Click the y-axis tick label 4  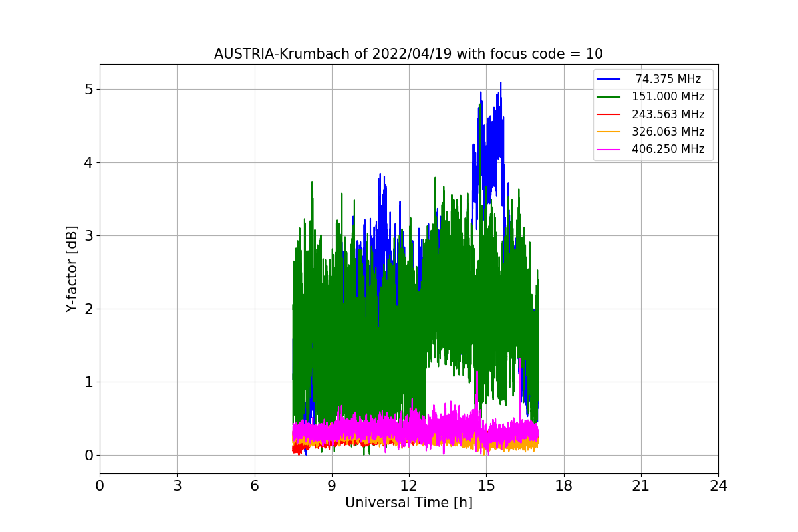pyautogui.click(x=88, y=162)
